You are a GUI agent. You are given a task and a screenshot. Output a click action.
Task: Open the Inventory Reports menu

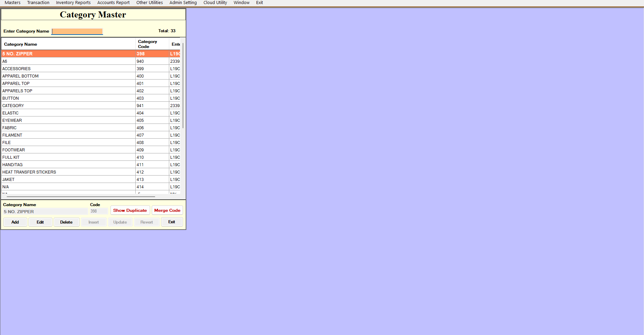coord(73,3)
